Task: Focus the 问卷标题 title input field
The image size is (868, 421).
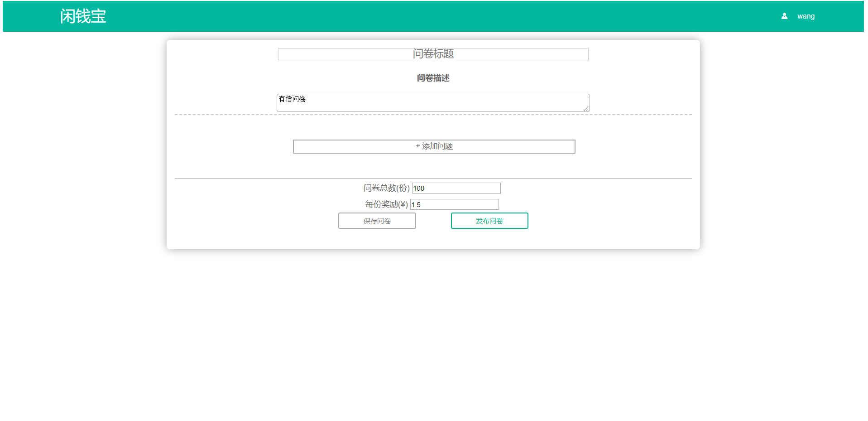Action: point(433,54)
